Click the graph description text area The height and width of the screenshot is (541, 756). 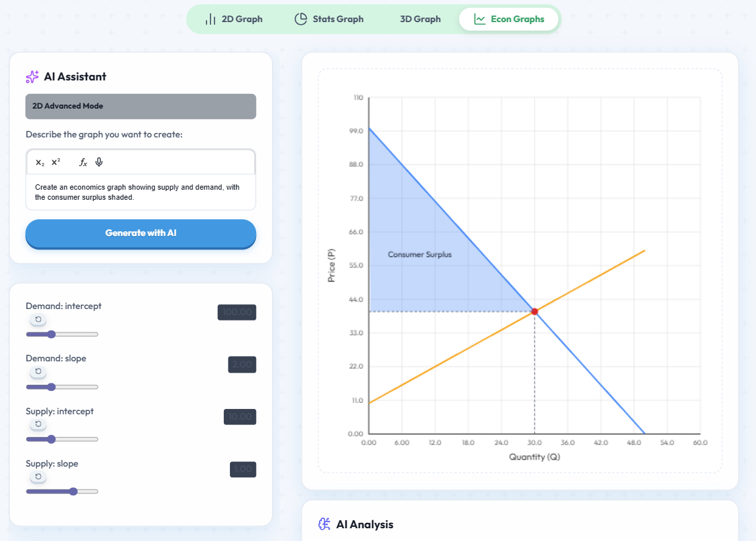click(x=140, y=192)
